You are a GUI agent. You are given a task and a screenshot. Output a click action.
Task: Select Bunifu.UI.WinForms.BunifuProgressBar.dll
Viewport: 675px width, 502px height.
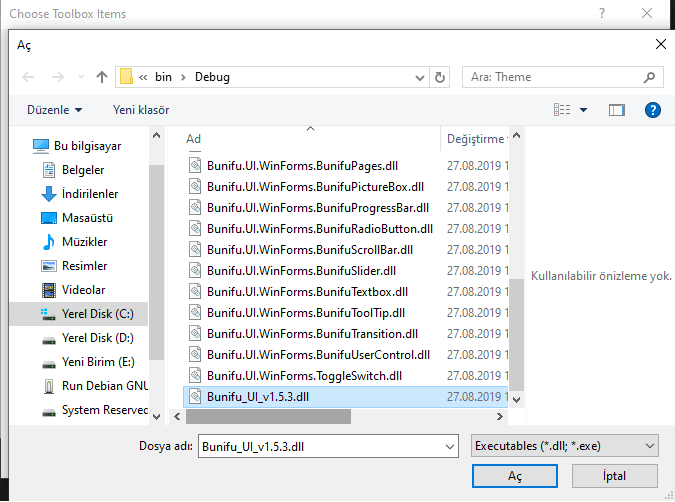pos(318,208)
